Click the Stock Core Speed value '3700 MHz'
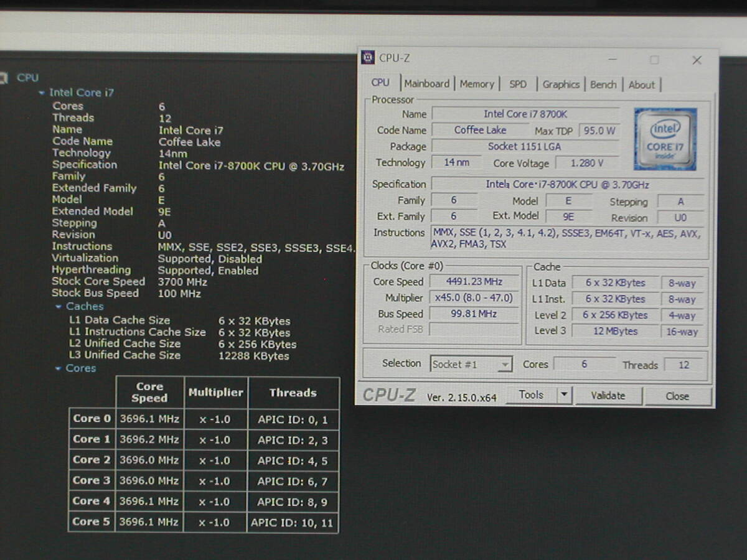Viewport: 747px width, 560px height. point(182,282)
